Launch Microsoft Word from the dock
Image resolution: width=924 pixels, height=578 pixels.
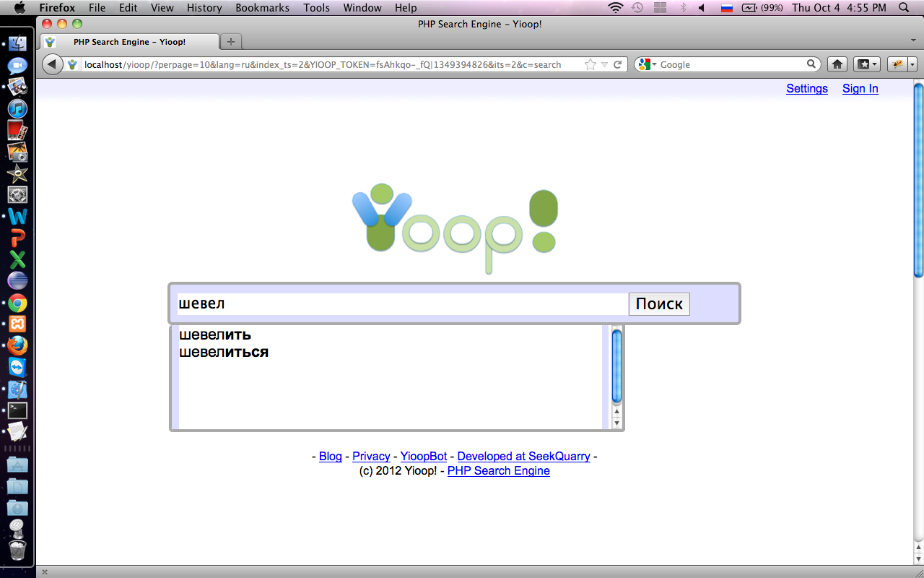click(x=17, y=216)
